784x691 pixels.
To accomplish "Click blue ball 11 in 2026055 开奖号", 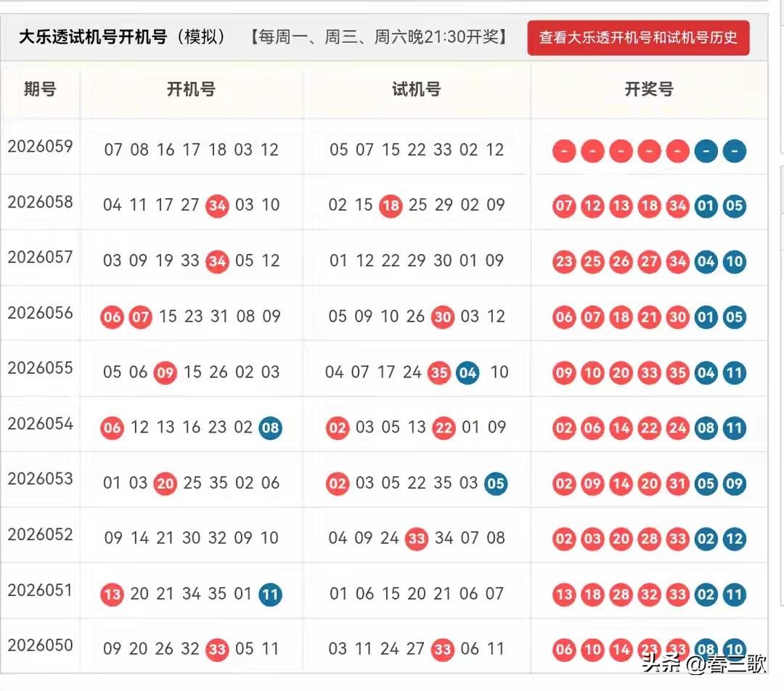I will 735,372.
